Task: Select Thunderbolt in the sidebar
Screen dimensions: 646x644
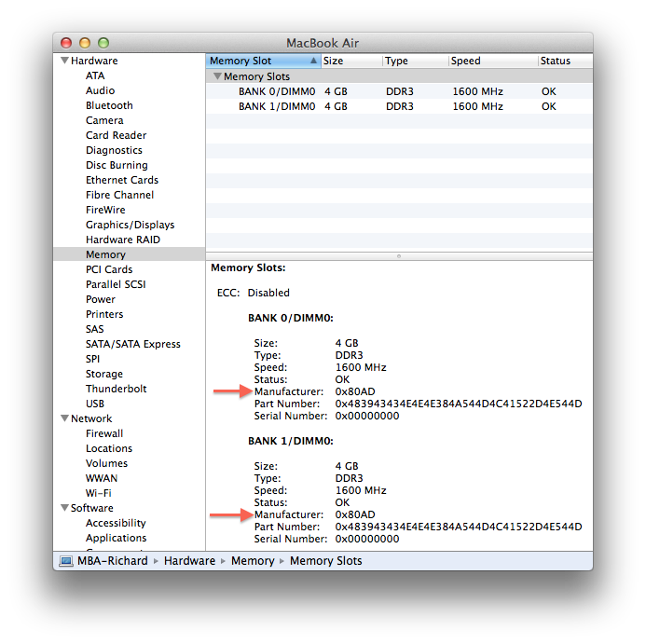Action: pyautogui.click(x=117, y=389)
